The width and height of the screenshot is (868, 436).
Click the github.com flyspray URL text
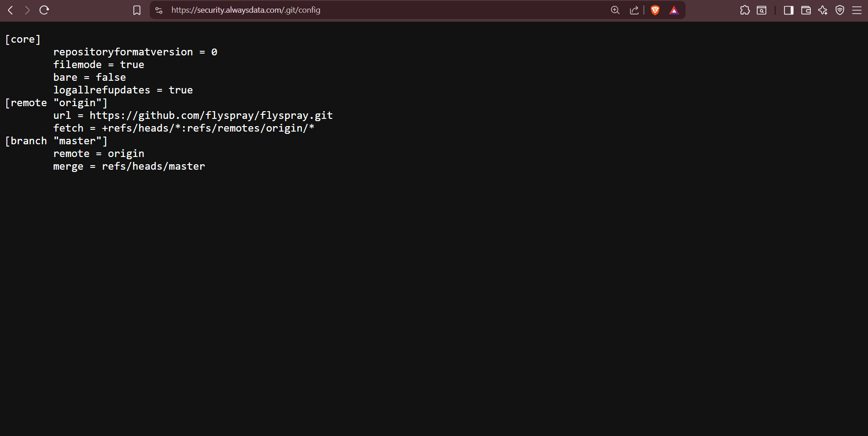click(x=211, y=116)
